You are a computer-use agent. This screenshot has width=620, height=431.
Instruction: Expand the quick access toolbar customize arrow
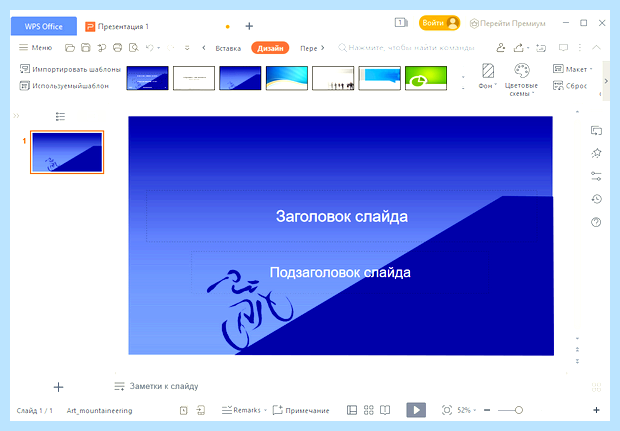click(187, 48)
